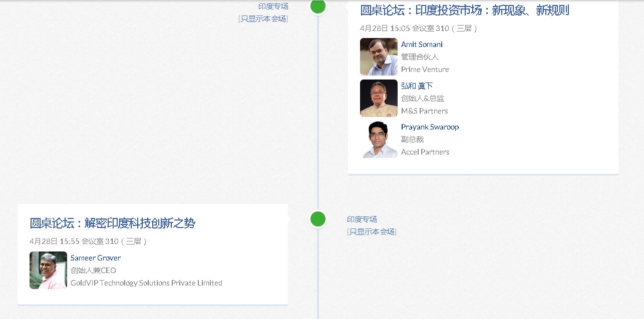Click the Amit Somani name link

tap(422, 44)
